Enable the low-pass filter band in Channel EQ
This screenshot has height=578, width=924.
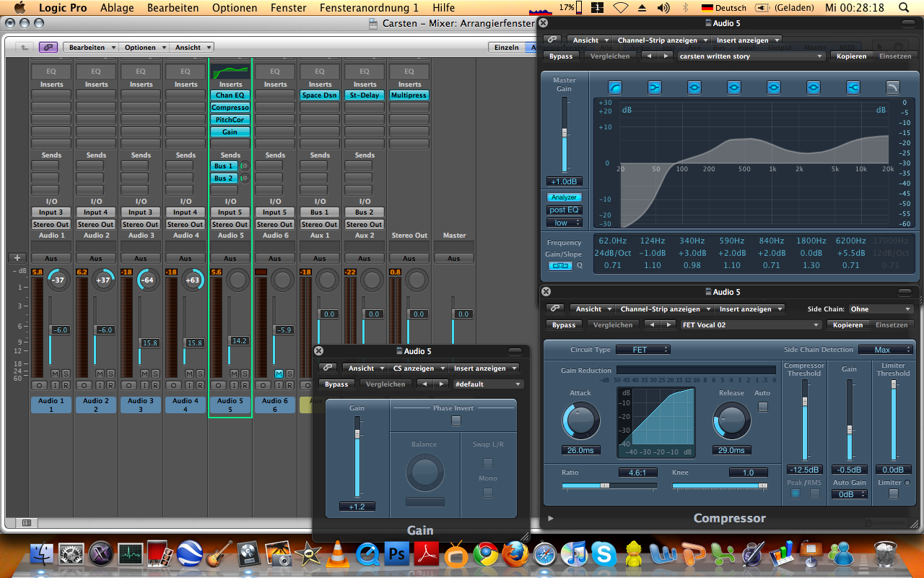[893, 87]
